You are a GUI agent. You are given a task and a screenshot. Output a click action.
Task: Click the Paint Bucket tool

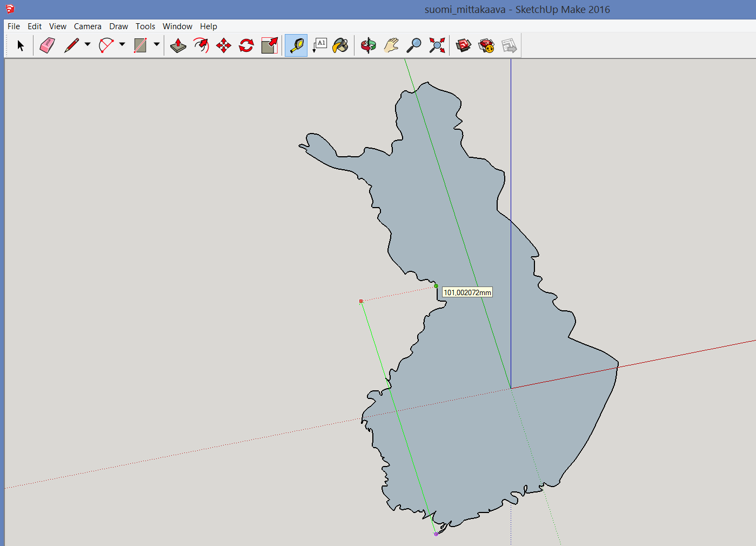coord(340,46)
